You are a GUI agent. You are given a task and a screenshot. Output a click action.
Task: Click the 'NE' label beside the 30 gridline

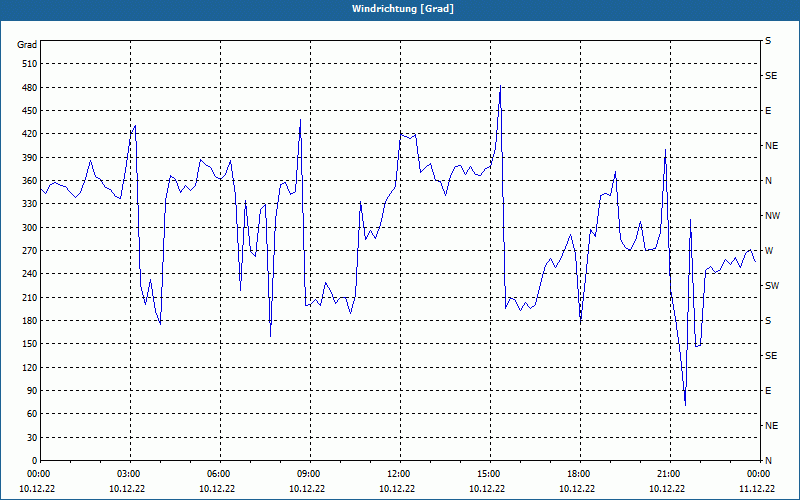[771, 426]
